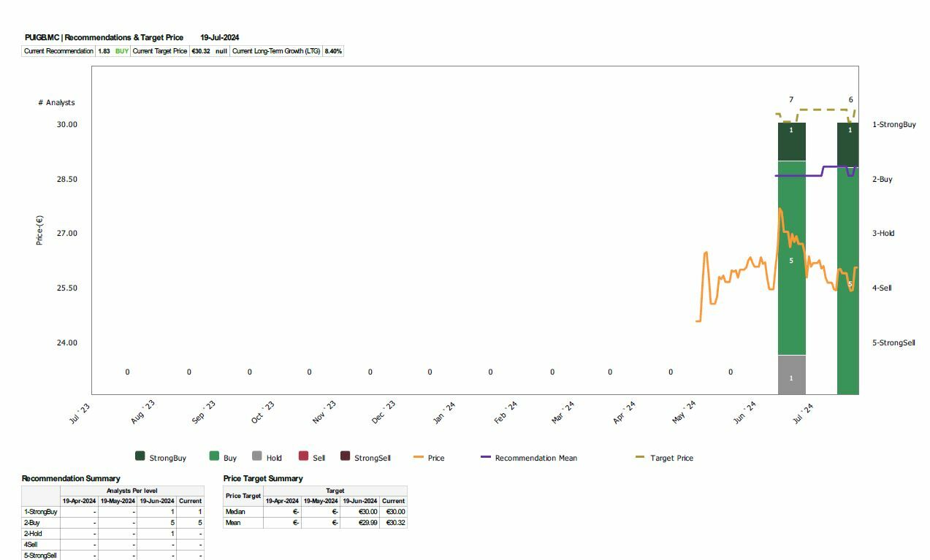Click the Mean current value €30.32 cell

393,523
